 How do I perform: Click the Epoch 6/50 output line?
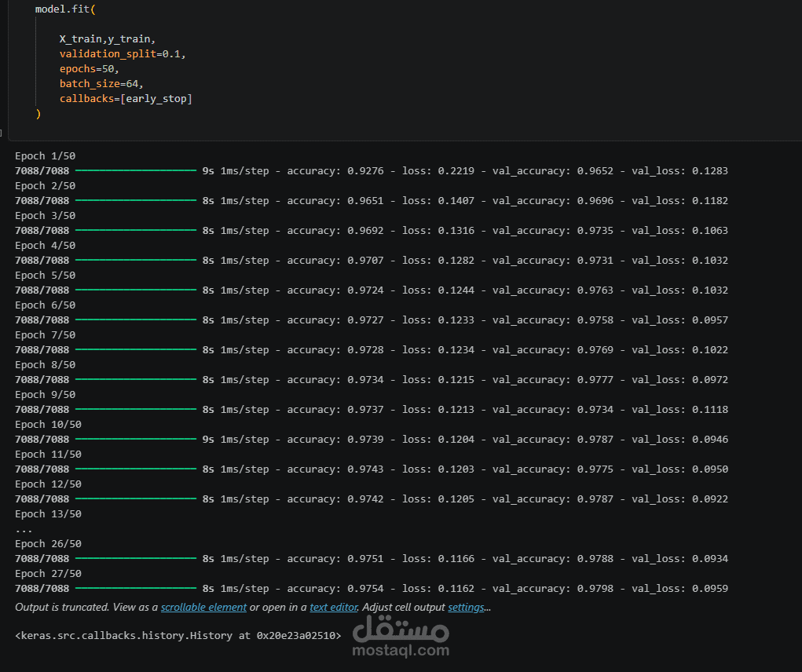click(x=45, y=305)
